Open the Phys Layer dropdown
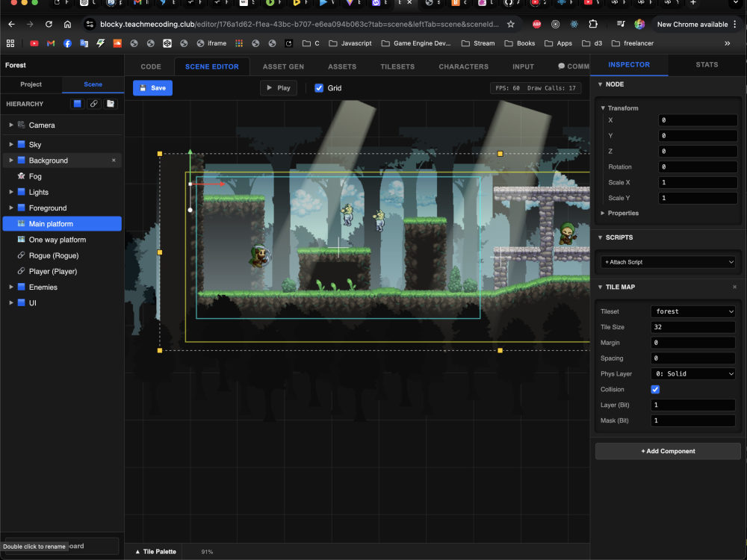 693,374
